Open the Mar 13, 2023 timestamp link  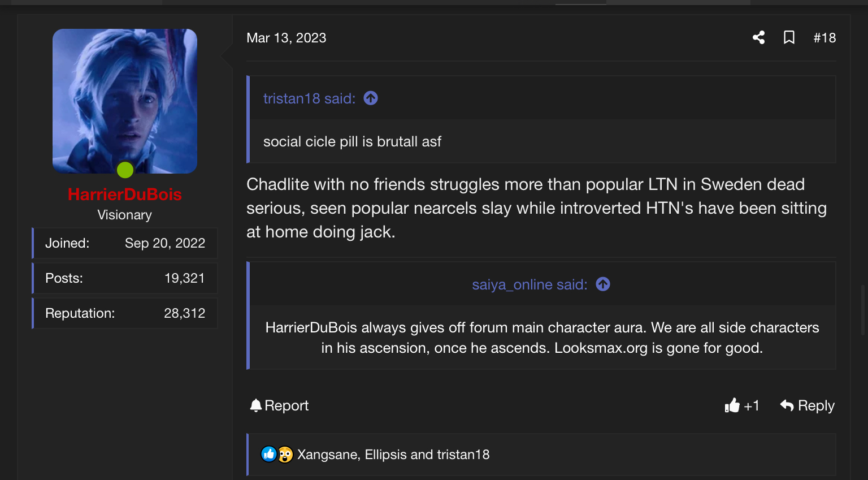(287, 38)
